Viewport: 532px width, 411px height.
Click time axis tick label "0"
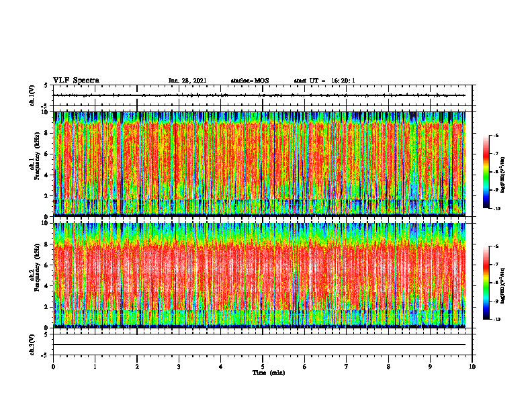(53, 367)
